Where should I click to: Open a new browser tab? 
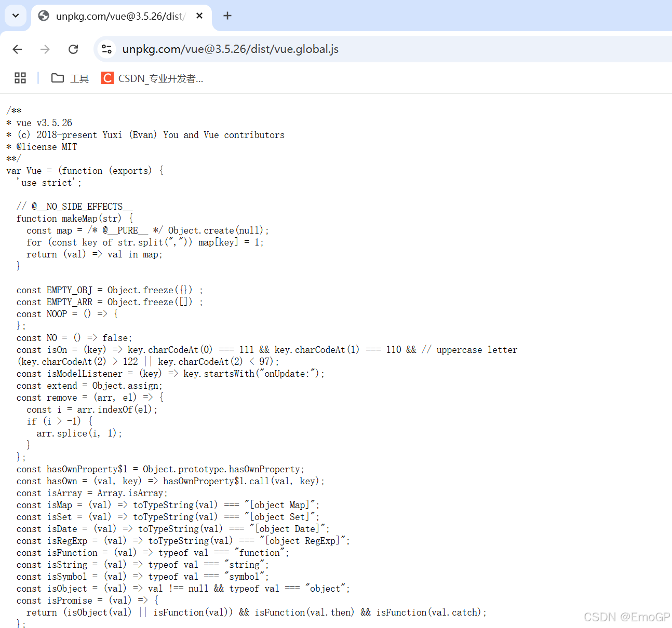click(227, 16)
